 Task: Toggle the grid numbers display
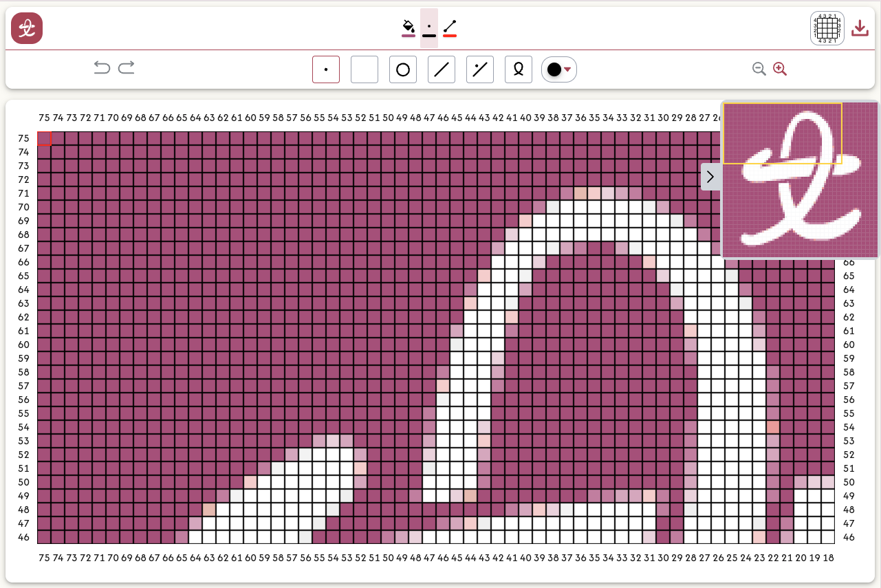coord(826,28)
